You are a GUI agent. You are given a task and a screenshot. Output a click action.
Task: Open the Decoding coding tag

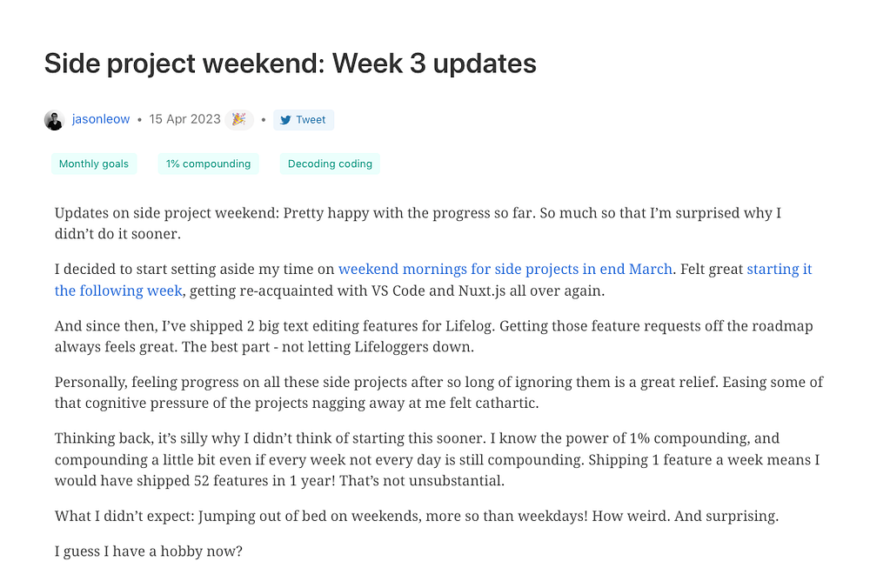(330, 164)
